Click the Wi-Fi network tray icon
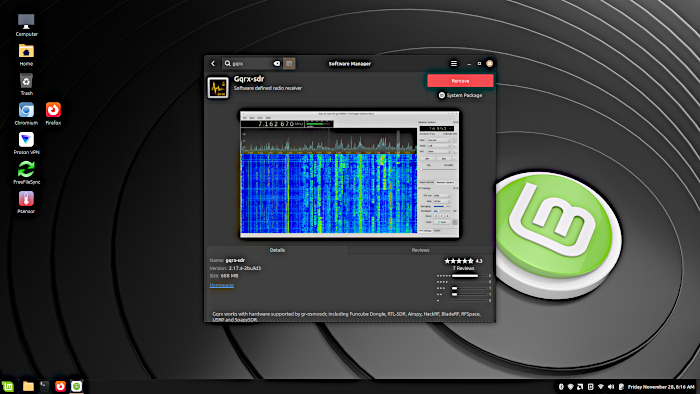 600,387
